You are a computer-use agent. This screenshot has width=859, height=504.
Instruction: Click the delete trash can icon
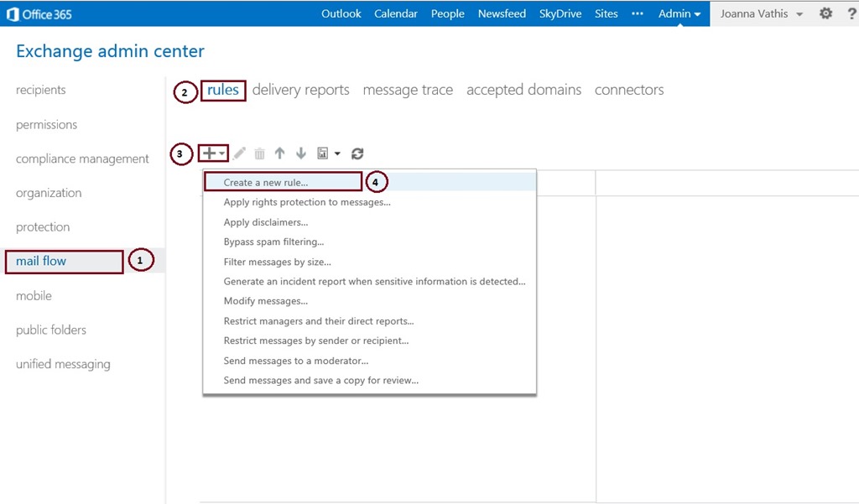pyautogui.click(x=260, y=153)
